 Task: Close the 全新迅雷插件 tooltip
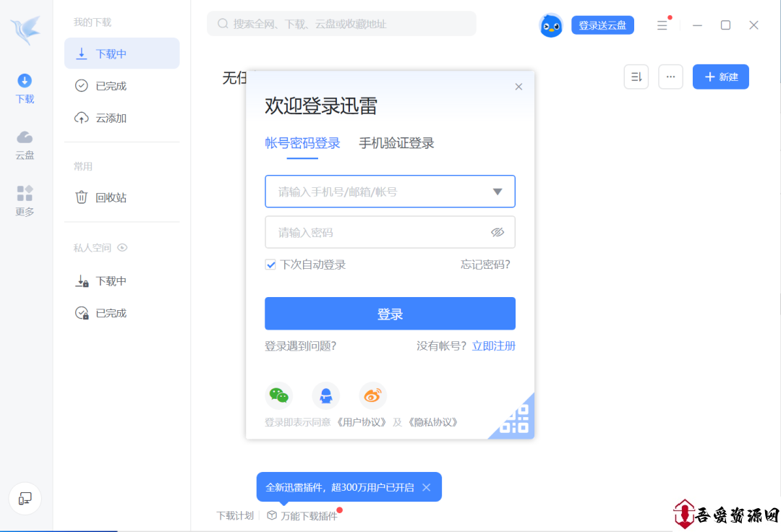coord(427,487)
